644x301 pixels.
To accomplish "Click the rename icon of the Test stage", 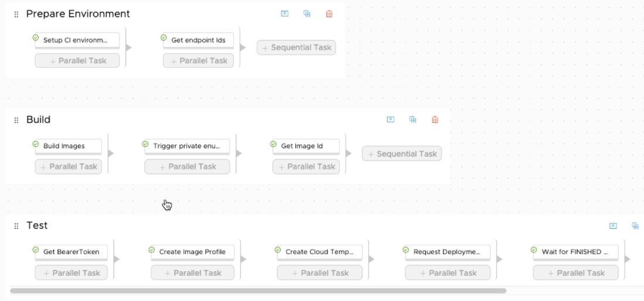I will click(x=614, y=225).
